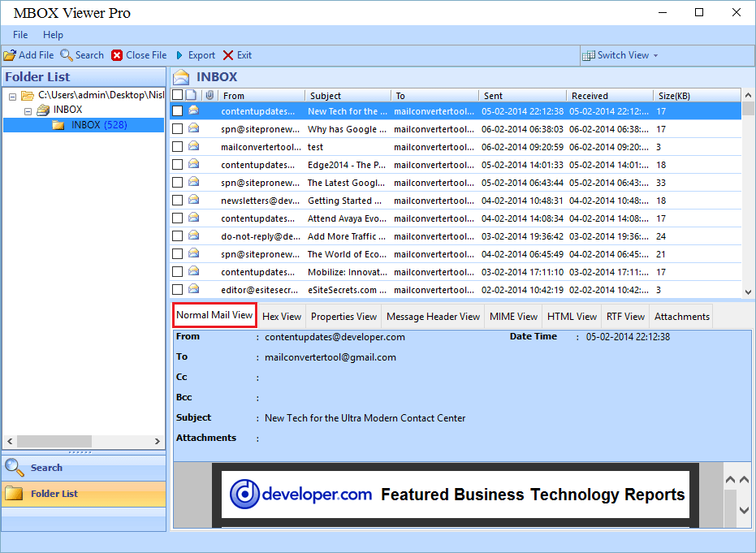Collapse the top-level INBOX tree node

(28, 110)
